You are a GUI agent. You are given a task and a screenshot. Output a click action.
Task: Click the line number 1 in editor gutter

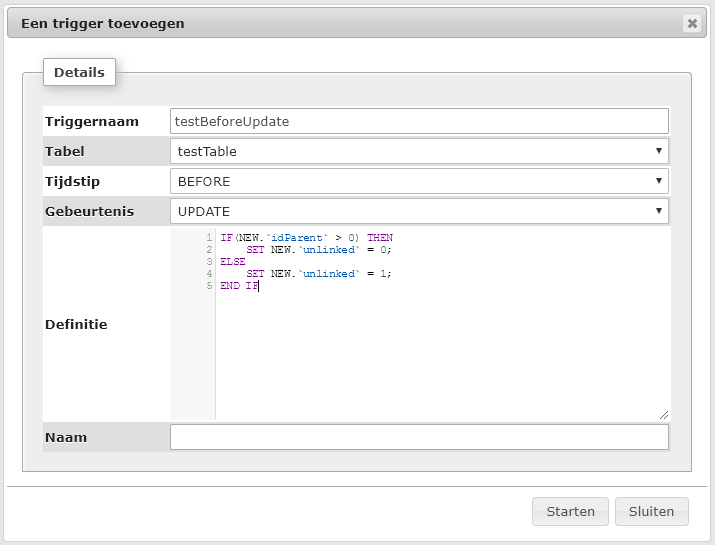[209, 238]
